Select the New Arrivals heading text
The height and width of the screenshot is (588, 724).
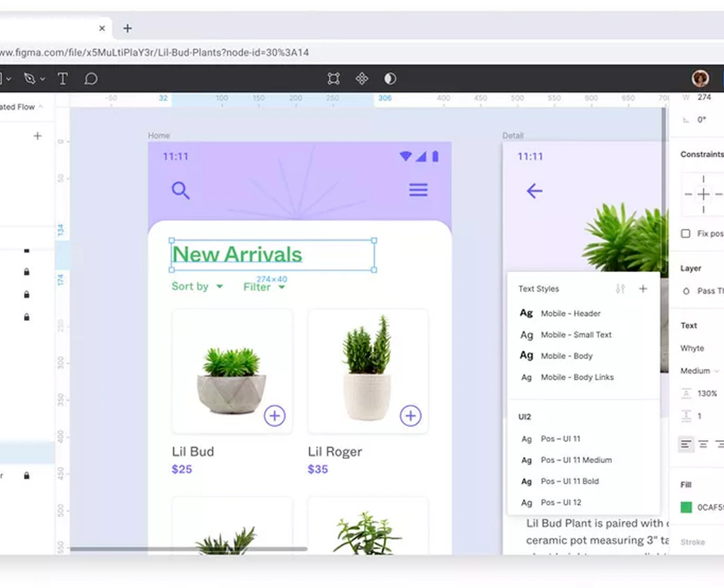click(237, 254)
